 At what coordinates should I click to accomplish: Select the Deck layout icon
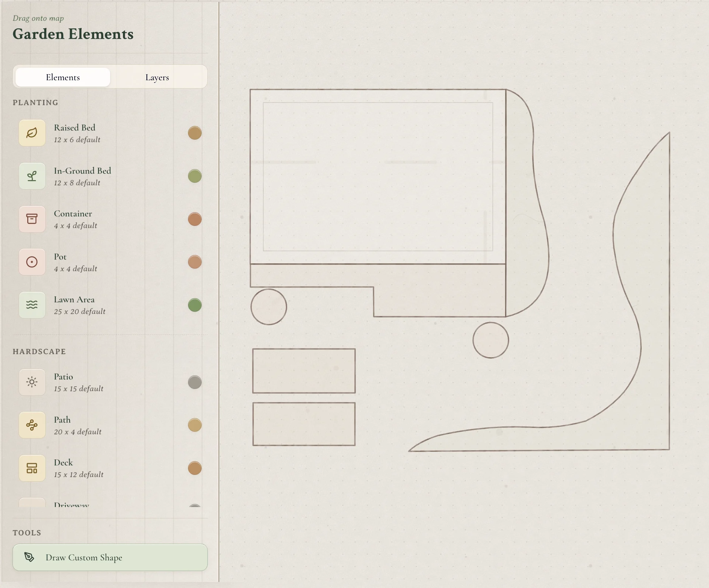[32, 468]
